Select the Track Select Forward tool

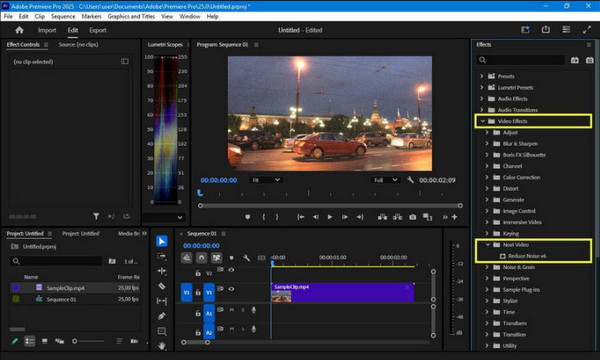pyautogui.click(x=161, y=256)
